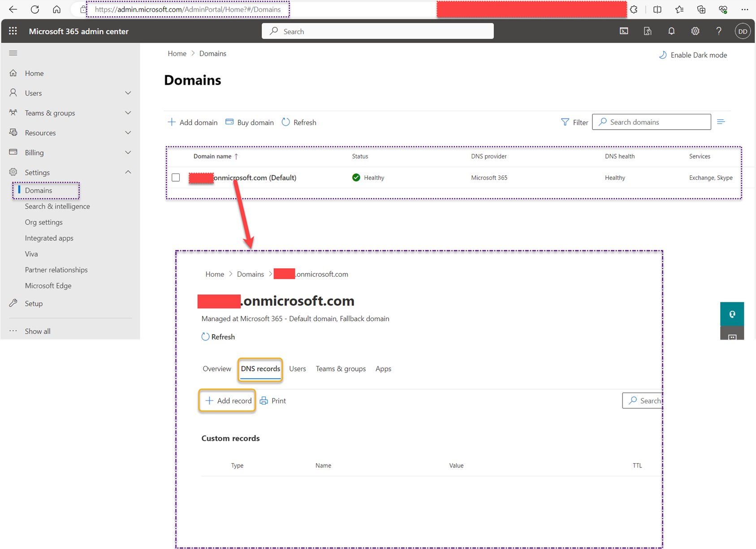
Task: Open the browser extensions puzzle icon
Action: pos(634,9)
